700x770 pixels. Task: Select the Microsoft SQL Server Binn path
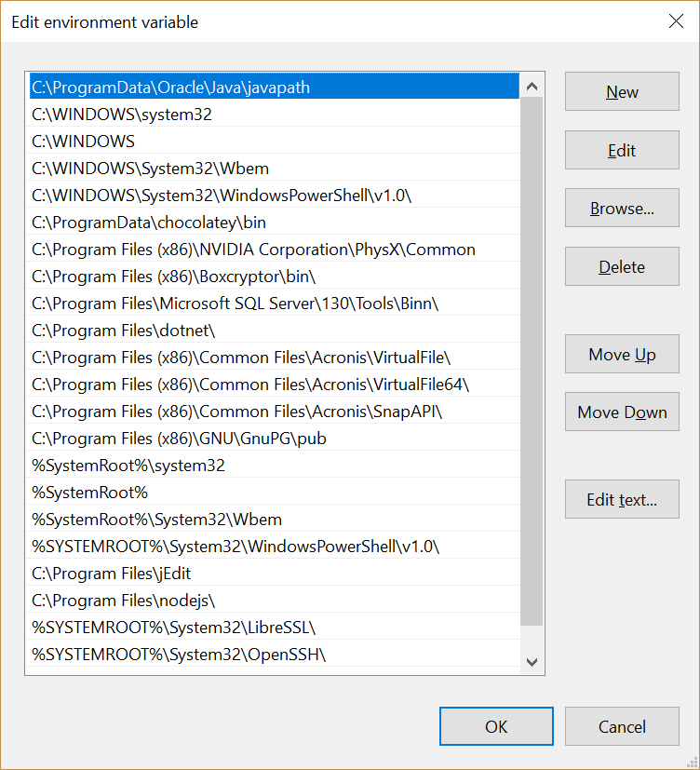coord(235,304)
